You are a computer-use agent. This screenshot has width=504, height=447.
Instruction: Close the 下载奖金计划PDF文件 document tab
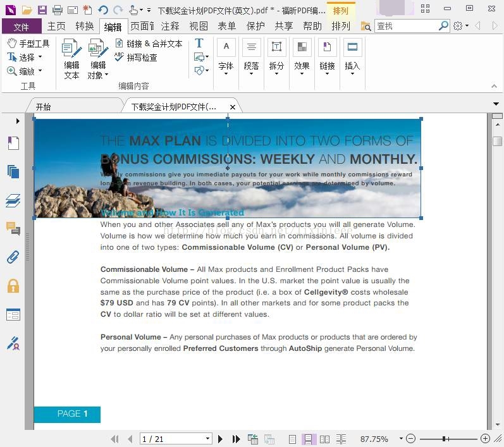point(232,107)
